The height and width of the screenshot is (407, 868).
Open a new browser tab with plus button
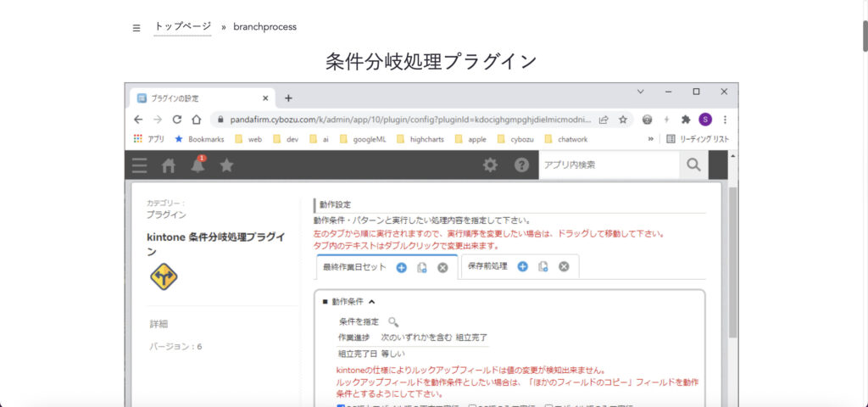pyautogui.click(x=288, y=98)
